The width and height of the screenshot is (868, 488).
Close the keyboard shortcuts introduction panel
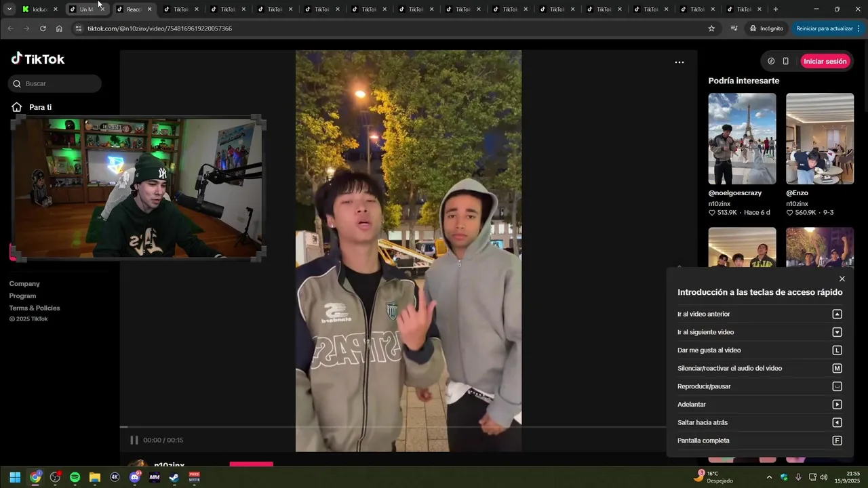point(842,279)
